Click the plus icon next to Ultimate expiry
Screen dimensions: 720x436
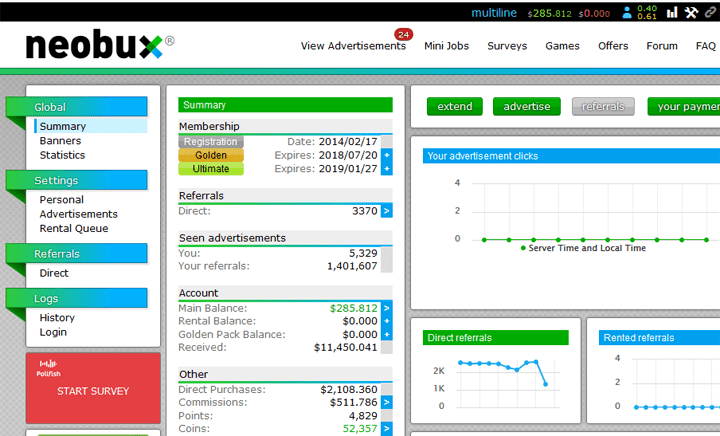pyautogui.click(x=387, y=169)
